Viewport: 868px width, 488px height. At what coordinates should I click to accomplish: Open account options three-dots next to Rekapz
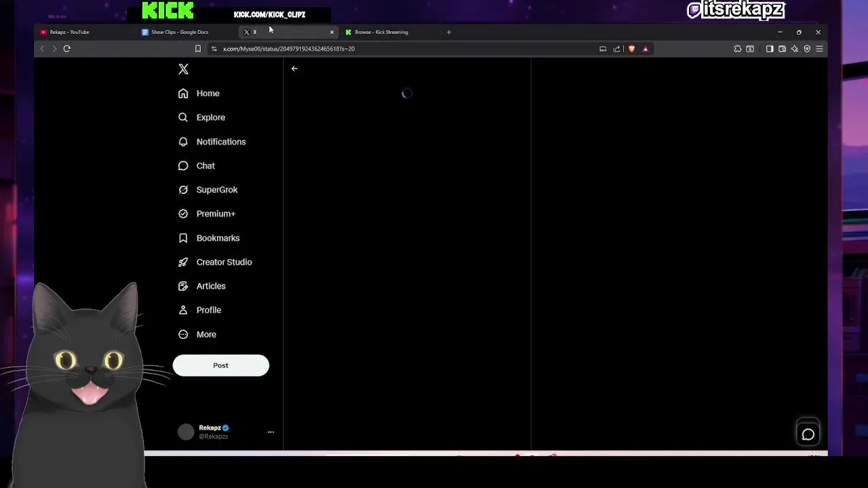coord(271,432)
